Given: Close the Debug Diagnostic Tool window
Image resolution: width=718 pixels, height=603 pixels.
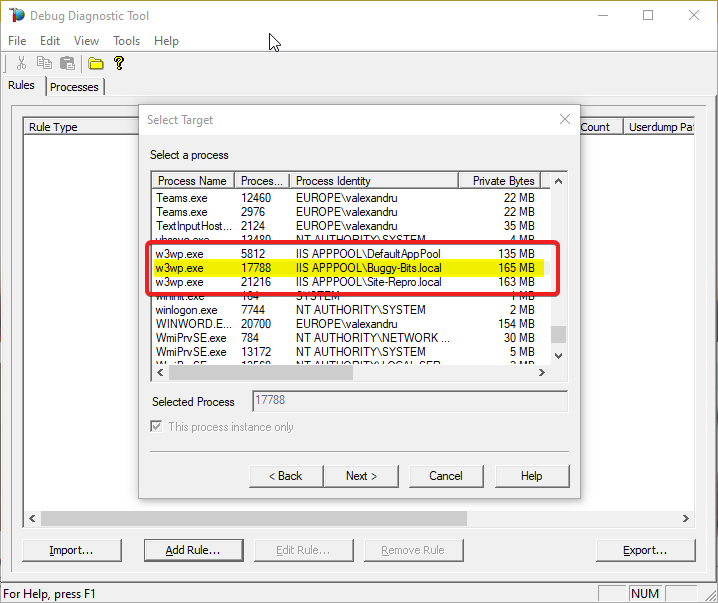Looking at the screenshot, I should click(x=694, y=16).
